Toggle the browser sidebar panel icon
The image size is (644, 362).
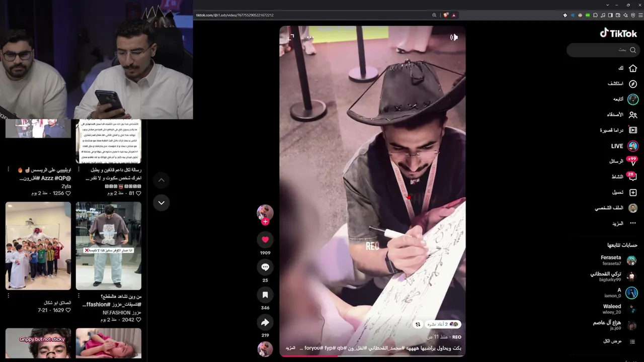[610, 15]
